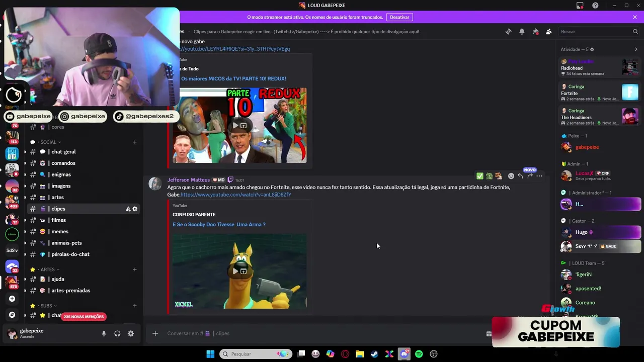
Task: Open comandos channel
Action: tap(83, 163)
